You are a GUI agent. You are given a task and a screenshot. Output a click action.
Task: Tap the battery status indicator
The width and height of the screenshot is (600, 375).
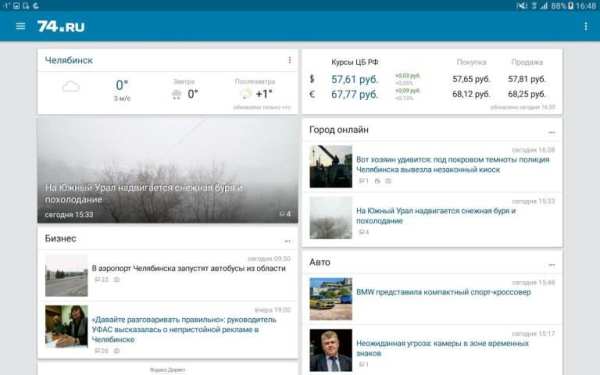tap(571, 6)
